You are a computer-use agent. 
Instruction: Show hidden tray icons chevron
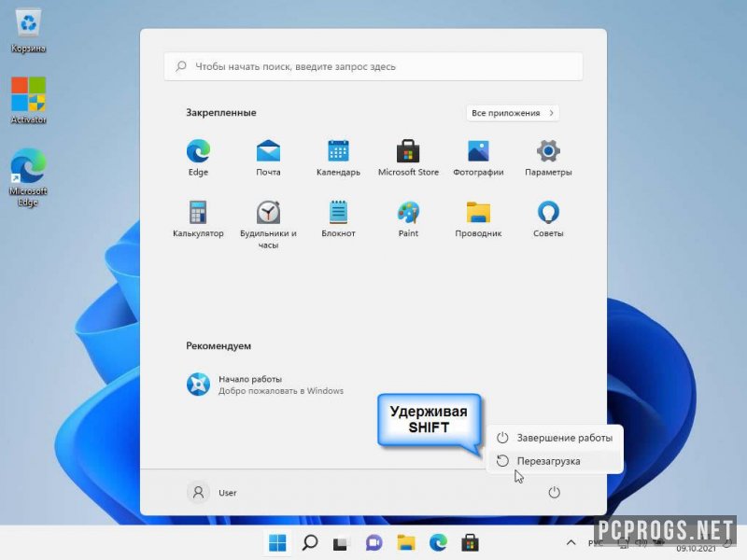(x=571, y=542)
